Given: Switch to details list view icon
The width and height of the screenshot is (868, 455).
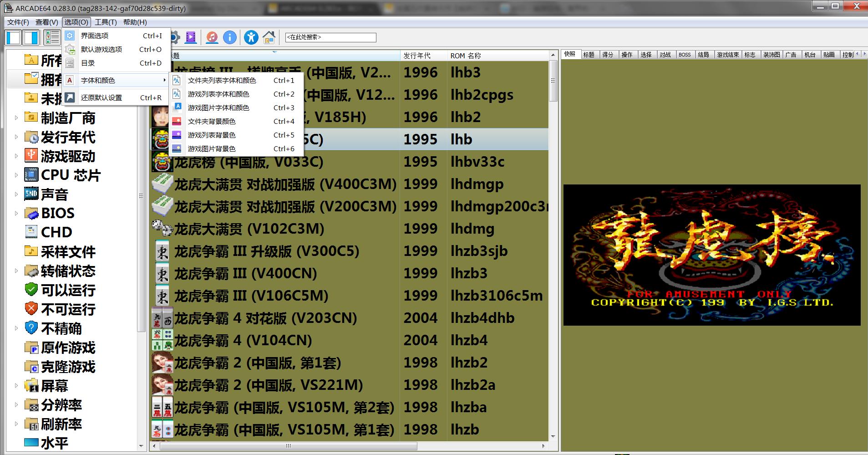Looking at the screenshot, I should pyautogui.click(x=52, y=37).
